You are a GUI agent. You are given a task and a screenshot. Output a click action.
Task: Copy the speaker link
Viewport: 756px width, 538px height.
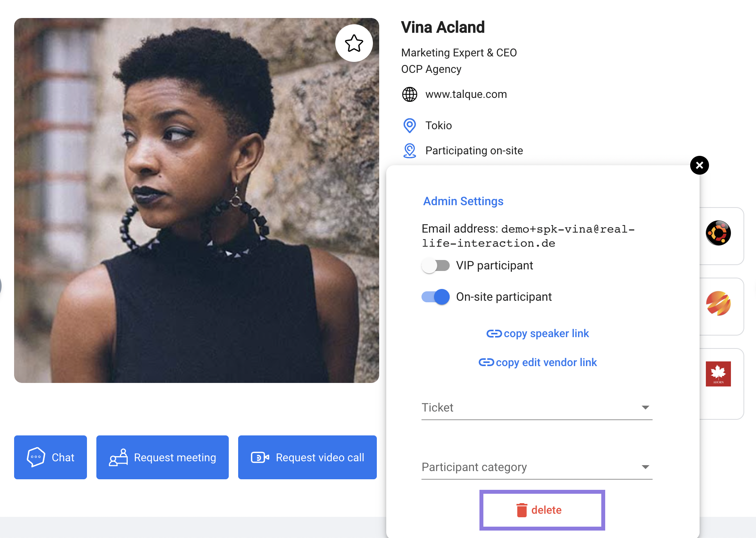(538, 334)
